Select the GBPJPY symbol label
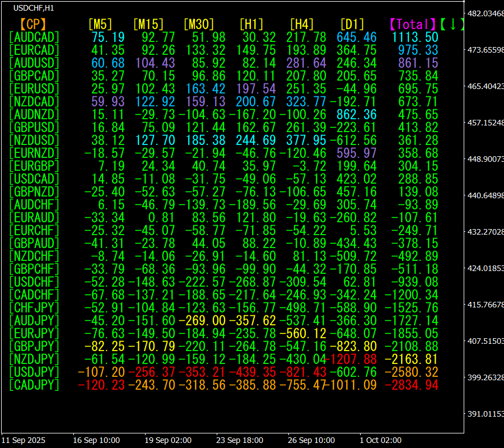Screen dimensions: 504x448 click(34, 346)
